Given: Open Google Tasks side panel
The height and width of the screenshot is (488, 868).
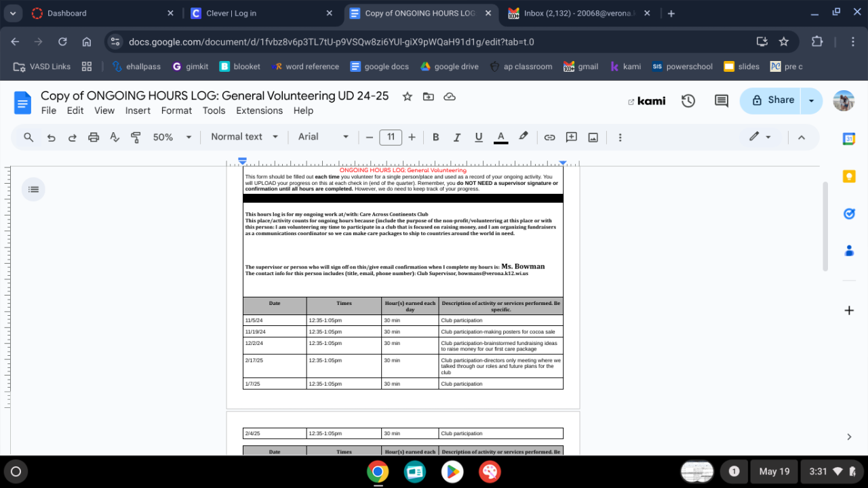Looking at the screenshot, I should pyautogui.click(x=848, y=213).
